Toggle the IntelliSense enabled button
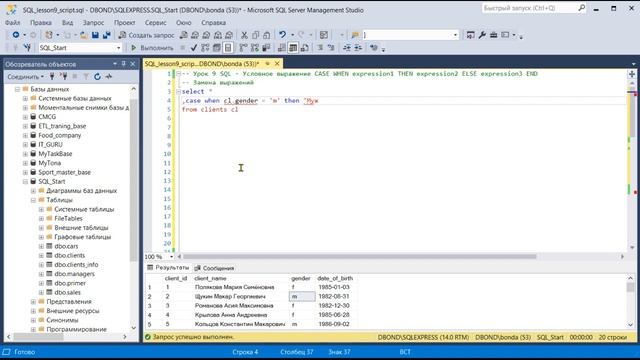This screenshot has width=640, height=360. (x=228, y=48)
